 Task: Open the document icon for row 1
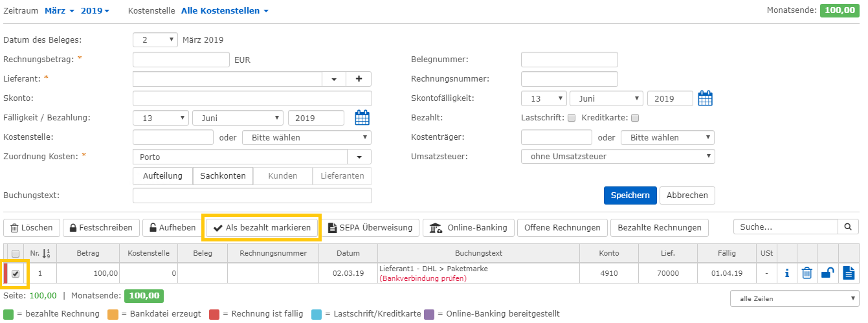(849, 273)
